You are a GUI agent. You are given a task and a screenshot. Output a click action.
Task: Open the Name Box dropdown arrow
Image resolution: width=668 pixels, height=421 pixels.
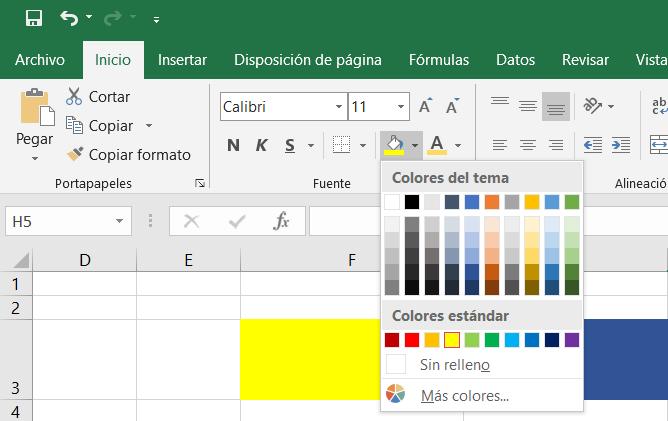[120, 221]
